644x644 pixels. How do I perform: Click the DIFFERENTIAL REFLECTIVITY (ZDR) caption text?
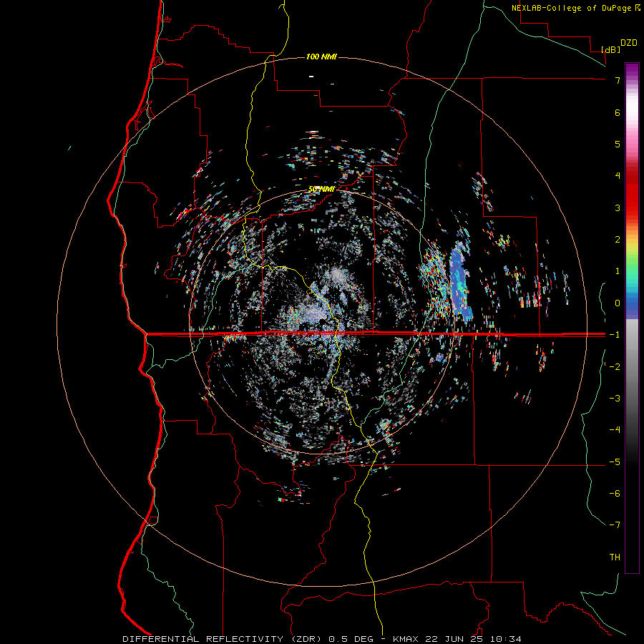tap(223, 639)
